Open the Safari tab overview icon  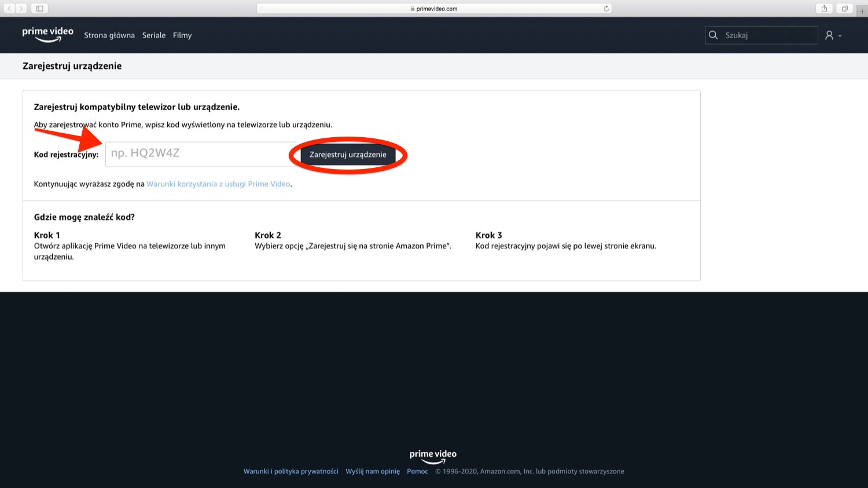(x=844, y=8)
